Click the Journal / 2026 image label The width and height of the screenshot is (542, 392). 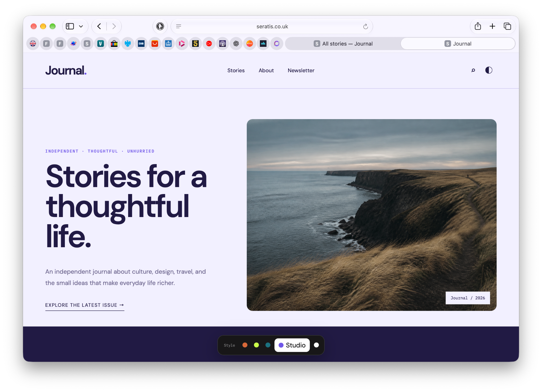pyautogui.click(x=468, y=298)
